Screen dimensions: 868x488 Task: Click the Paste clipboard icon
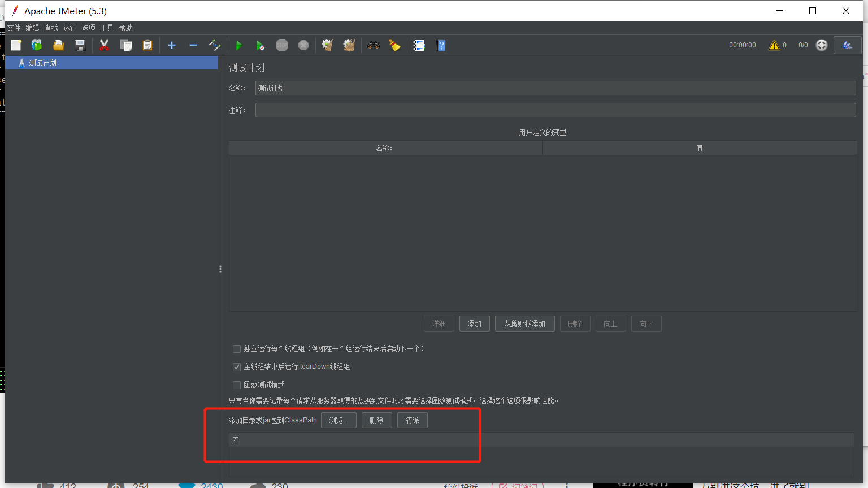(147, 45)
